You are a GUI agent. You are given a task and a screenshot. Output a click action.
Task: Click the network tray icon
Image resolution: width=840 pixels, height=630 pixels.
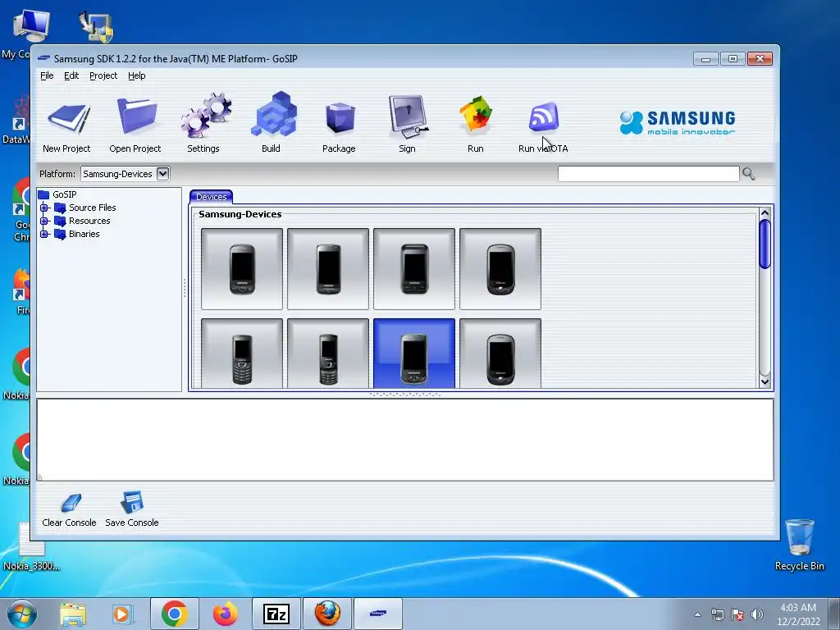click(717, 614)
